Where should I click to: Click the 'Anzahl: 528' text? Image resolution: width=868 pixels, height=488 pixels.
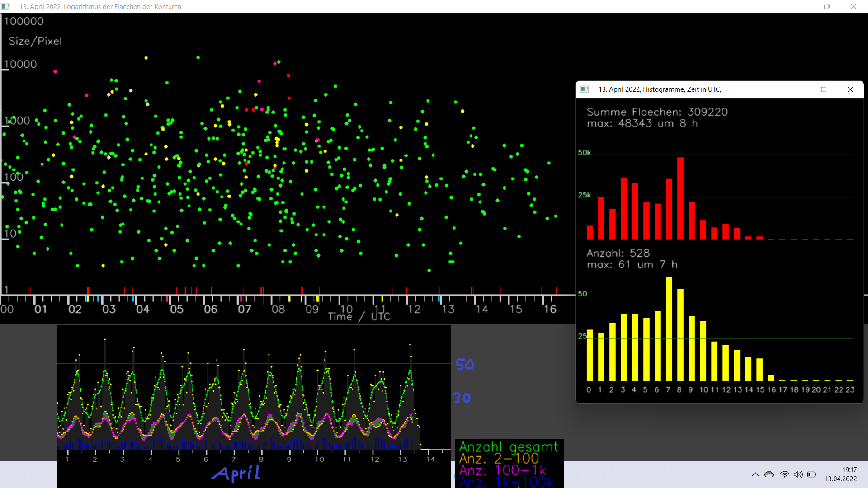tap(618, 253)
